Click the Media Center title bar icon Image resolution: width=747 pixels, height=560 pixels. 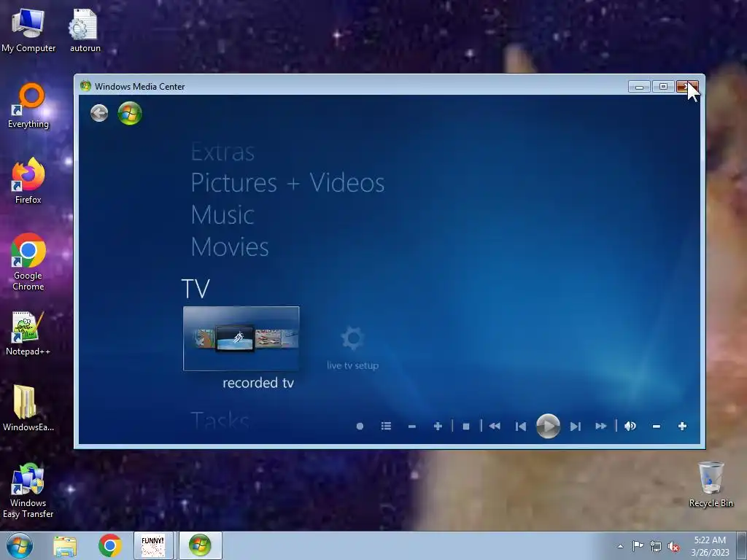pyautogui.click(x=86, y=86)
